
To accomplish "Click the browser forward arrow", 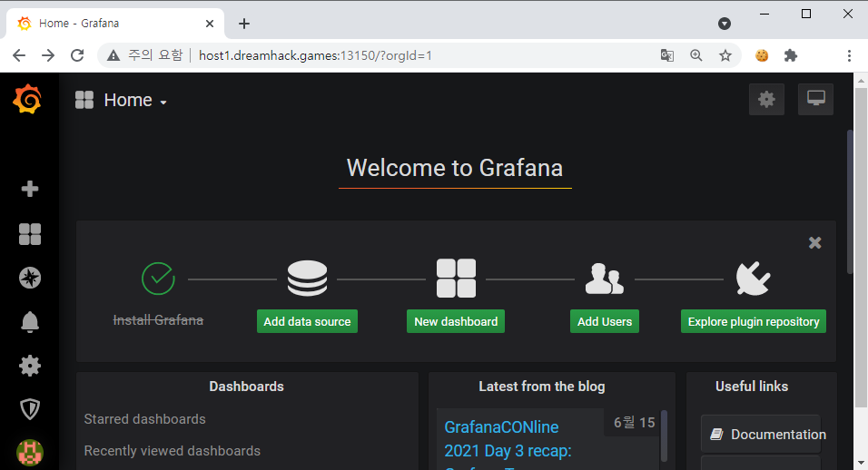I will pyautogui.click(x=48, y=55).
